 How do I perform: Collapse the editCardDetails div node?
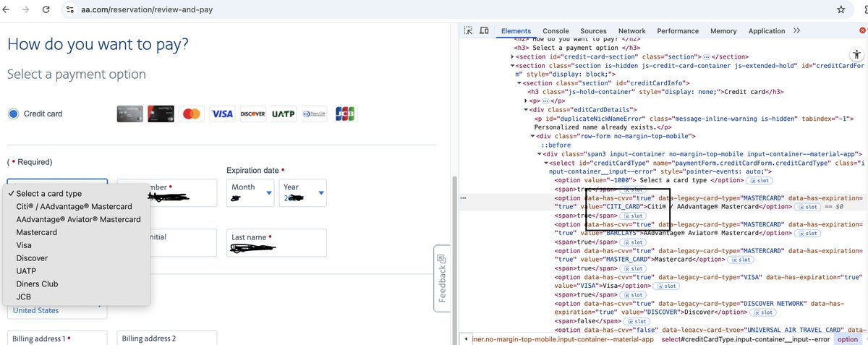click(526, 110)
